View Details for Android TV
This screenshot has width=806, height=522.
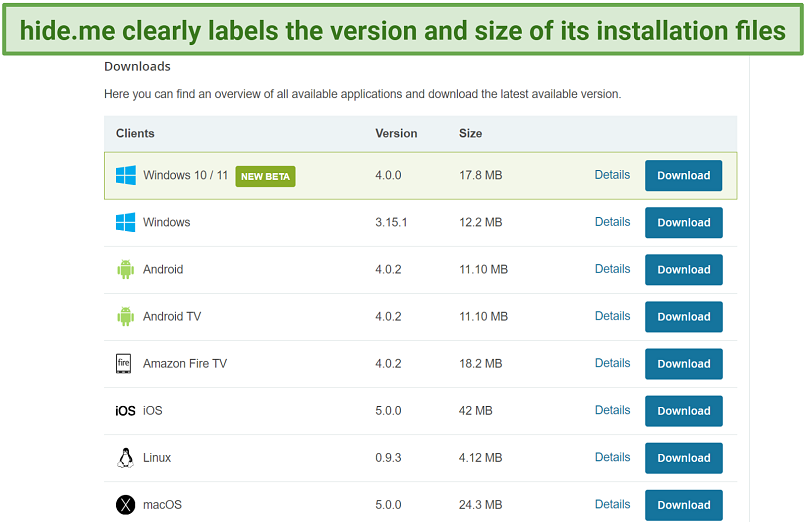(612, 316)
